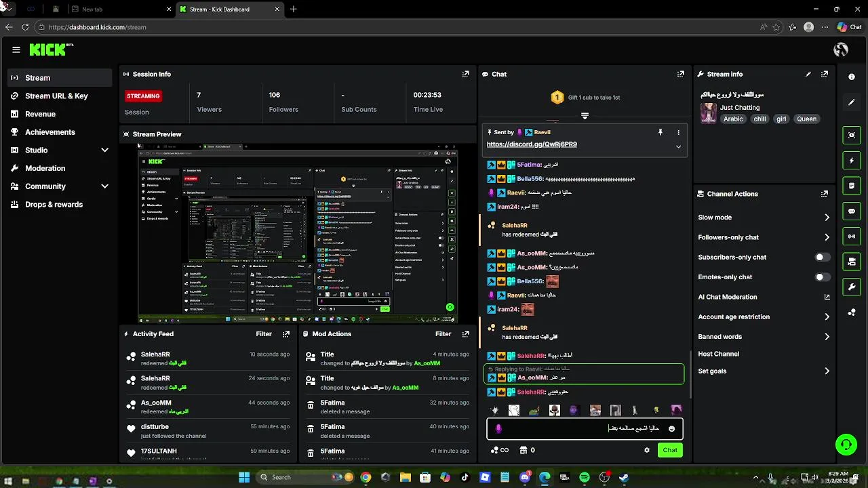868x488 pixels.
Task: Open pinned message options three-dot menu
Action: [x=678, y=132]
